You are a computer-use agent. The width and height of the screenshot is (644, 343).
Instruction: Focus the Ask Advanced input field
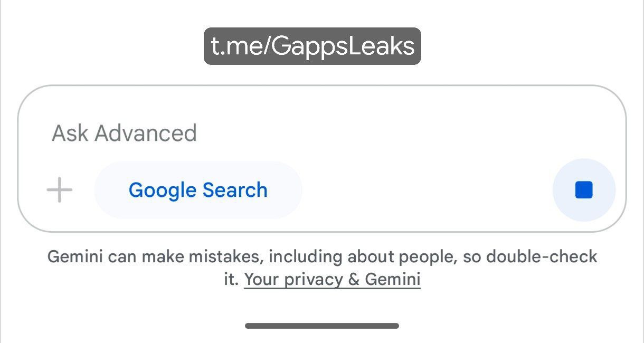point(322,132)
